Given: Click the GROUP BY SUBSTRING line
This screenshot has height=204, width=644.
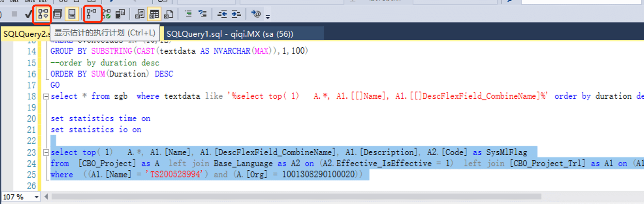Looking at the screenshot, I should [x=179, y=51].
